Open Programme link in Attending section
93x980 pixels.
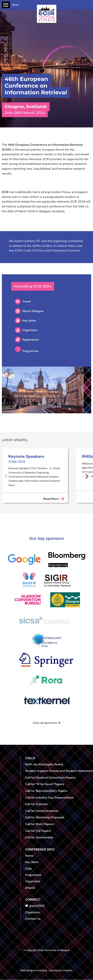[30, 351]
